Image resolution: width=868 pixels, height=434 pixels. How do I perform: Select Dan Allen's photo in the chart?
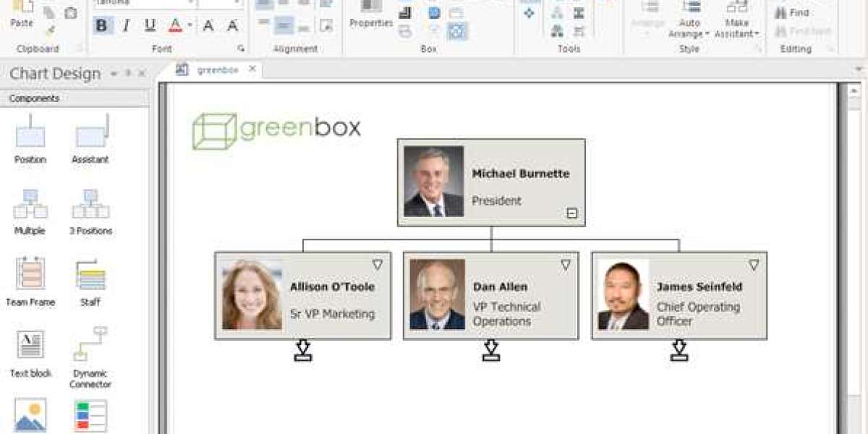coord(437,294)
